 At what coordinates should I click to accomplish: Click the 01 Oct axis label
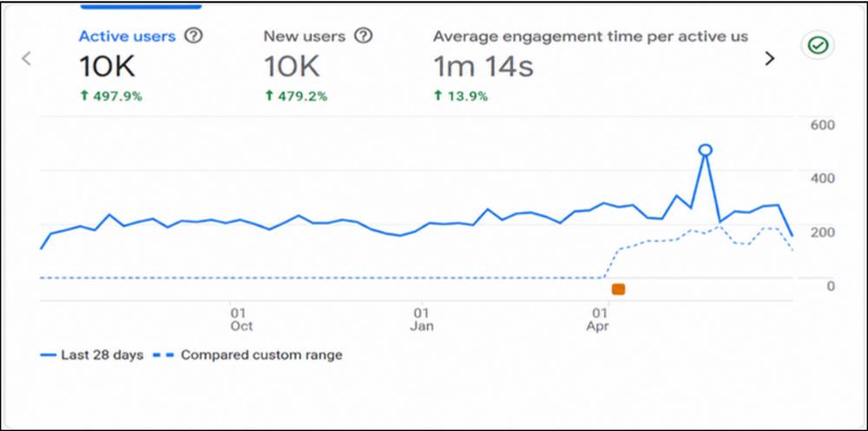click(241, 320)
